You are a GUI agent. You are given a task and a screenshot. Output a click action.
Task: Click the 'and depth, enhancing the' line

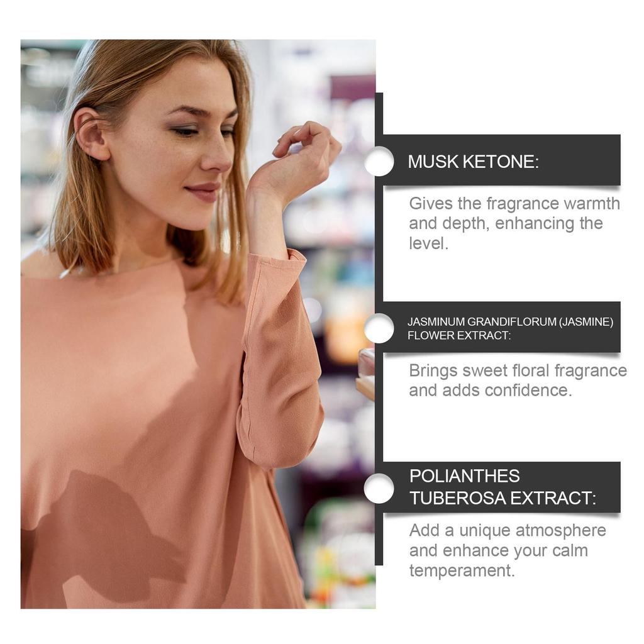point(506,223)
